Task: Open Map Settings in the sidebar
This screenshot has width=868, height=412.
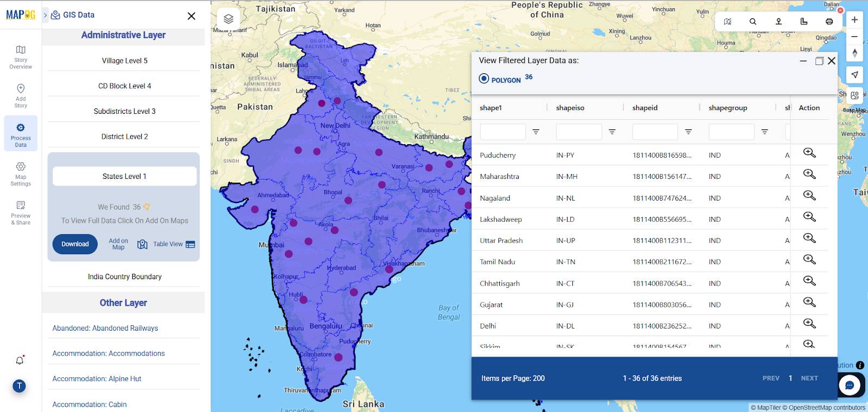Action: point(21,173)
